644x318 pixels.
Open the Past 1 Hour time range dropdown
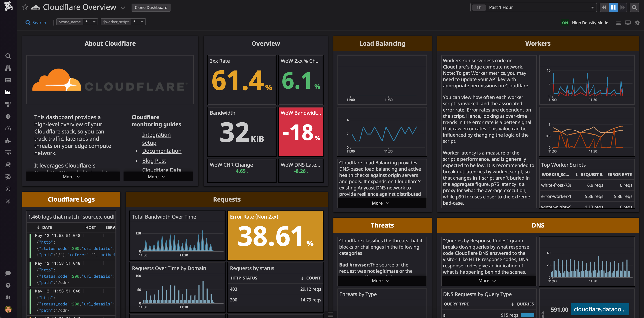click(533, 7)
